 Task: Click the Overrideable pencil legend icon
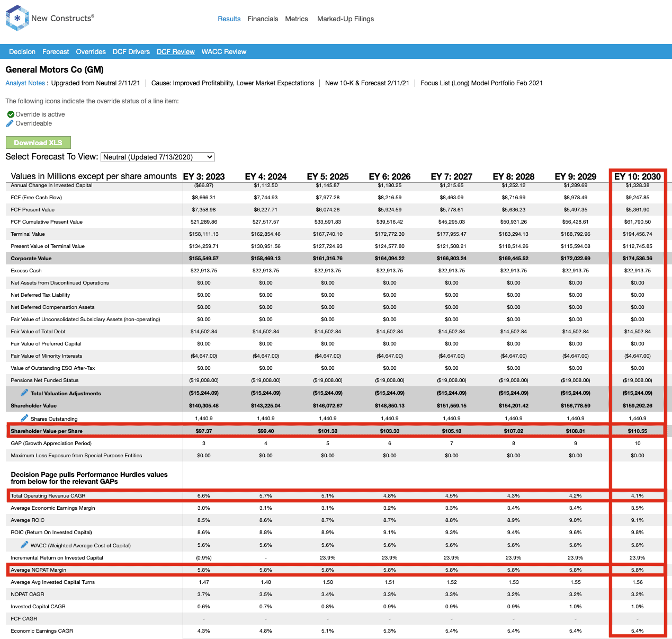pyautogui.click(x=10, y=123)
